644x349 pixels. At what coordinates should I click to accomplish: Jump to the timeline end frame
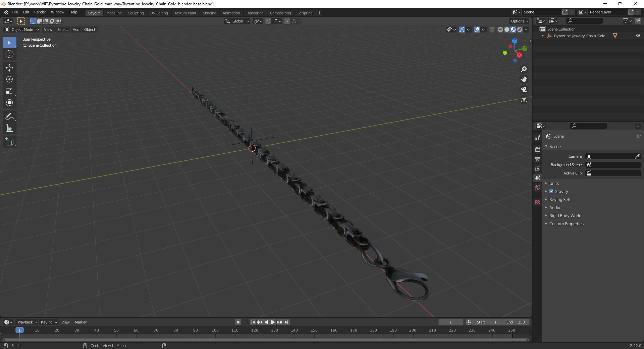click(286, 322)
